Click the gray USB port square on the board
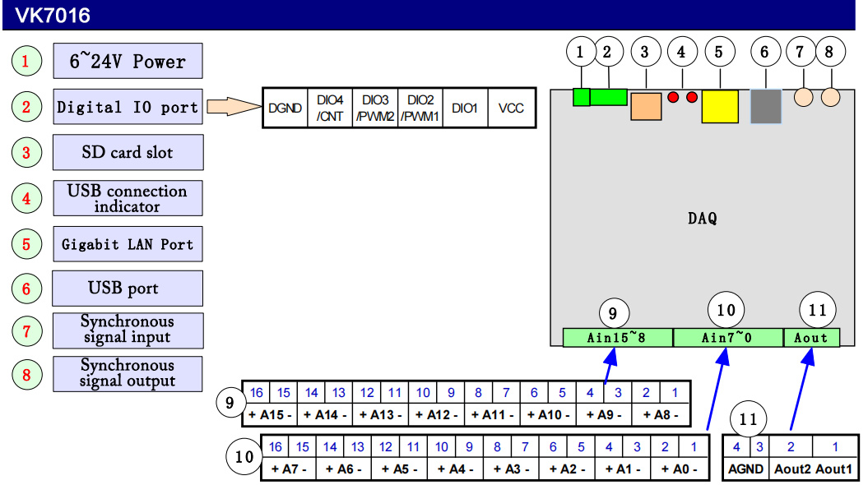This screenshot has width=868, height=485. (765, 106)
